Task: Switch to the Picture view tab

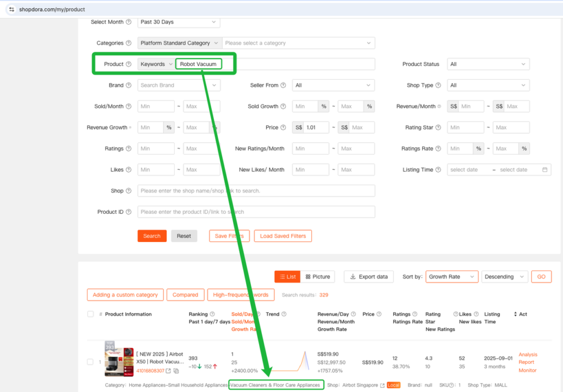Action: (318, 277)
